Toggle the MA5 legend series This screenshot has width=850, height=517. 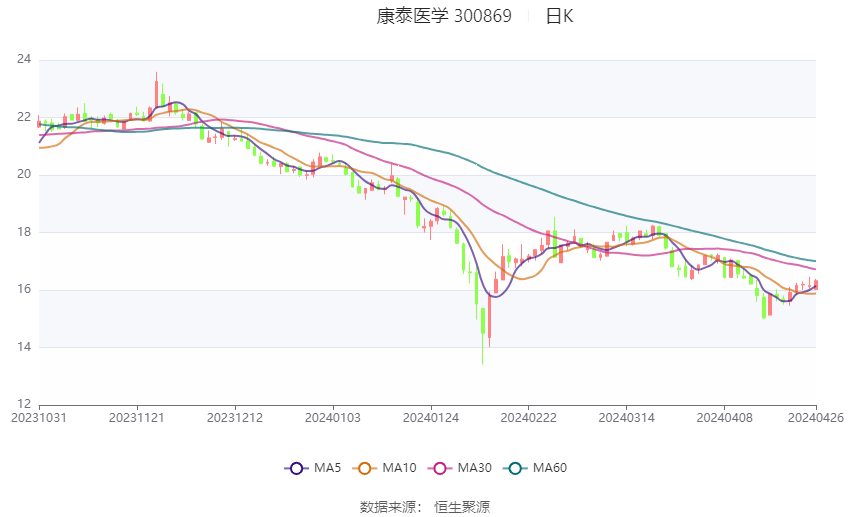pyautogui.click(x=313, y=468)
